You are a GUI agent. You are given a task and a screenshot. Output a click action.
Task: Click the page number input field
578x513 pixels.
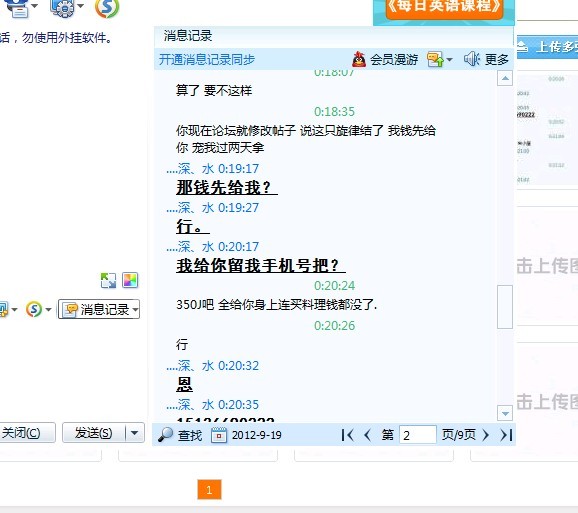click(x=418, y=435)
